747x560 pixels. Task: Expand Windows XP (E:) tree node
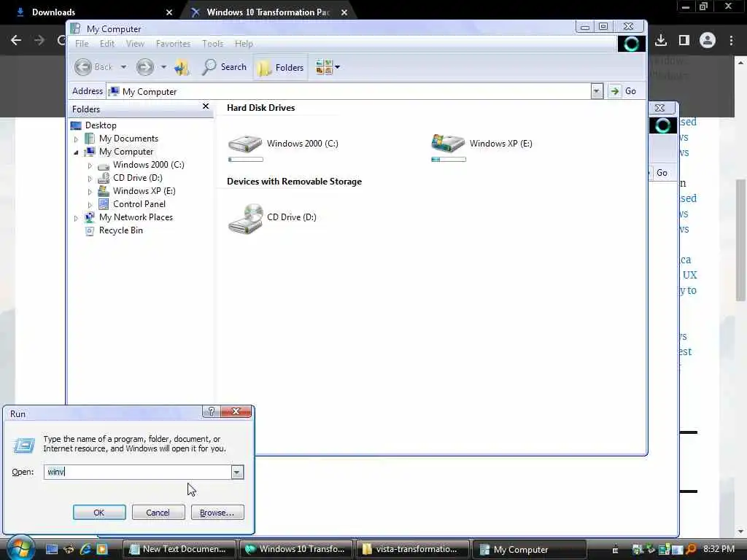pyautogui.click(x=90, y=192)
